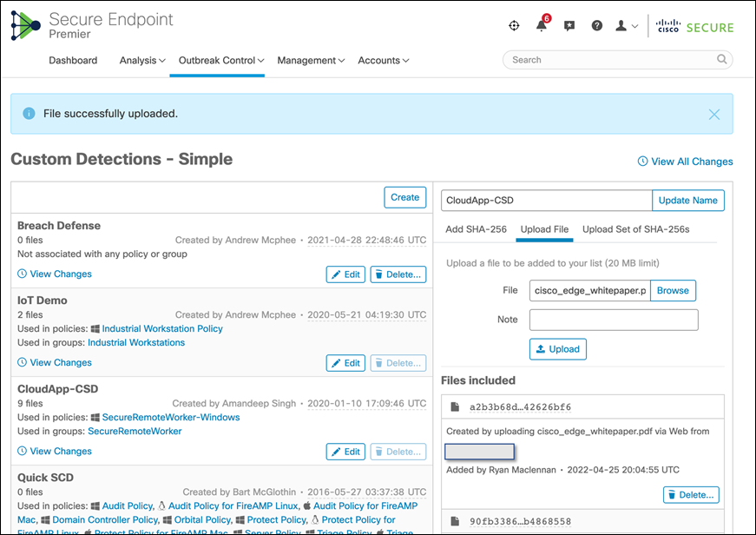Click the Create button
The height and width of the screenshot is (535, 756).
click(405, 197)
